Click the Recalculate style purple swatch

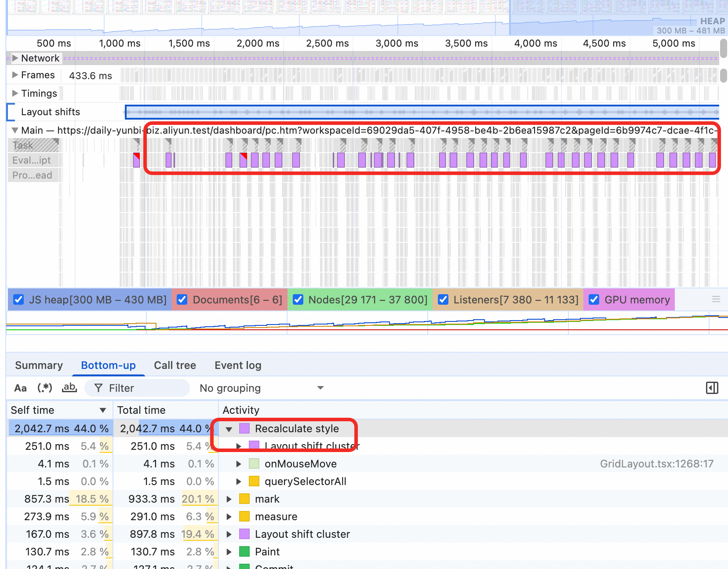244,428
